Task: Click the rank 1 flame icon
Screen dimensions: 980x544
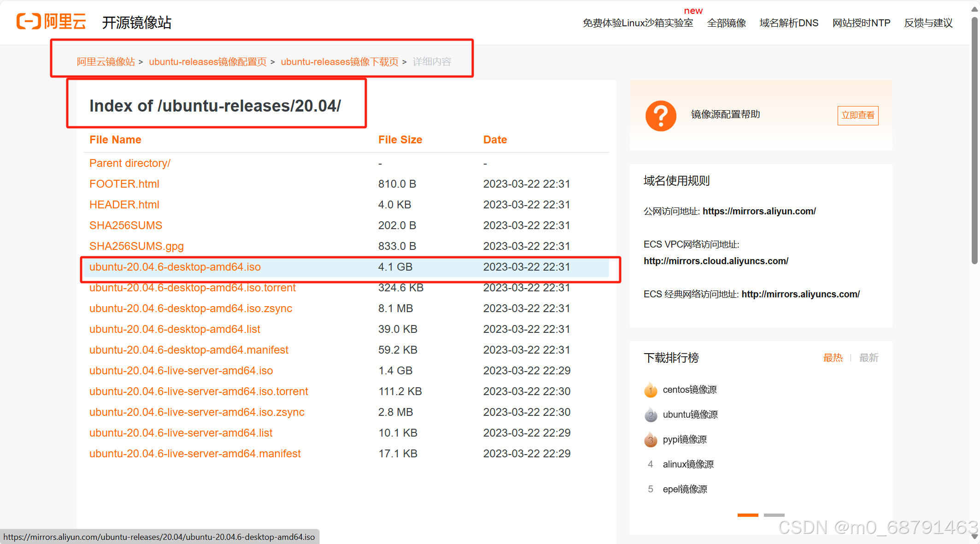Action: pos(650,390)
